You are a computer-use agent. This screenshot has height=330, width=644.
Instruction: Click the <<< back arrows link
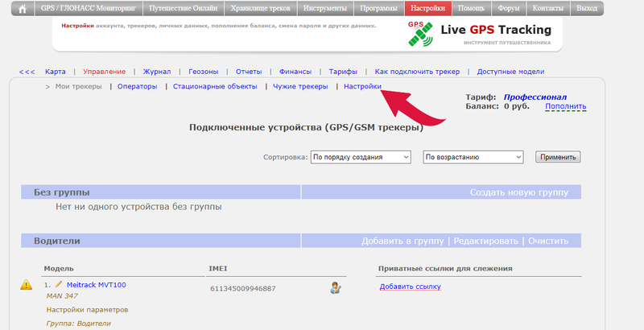point(27,72)
